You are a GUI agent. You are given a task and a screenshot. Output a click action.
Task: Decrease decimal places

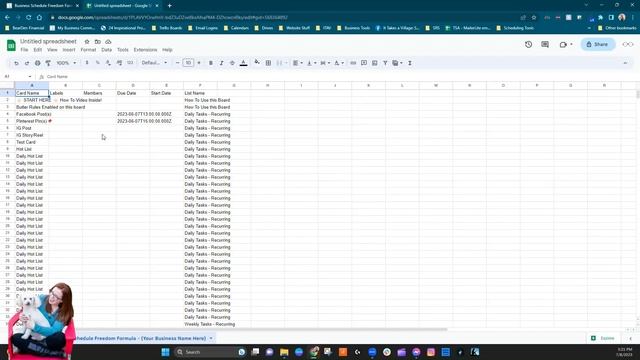(x=108, y=63)
